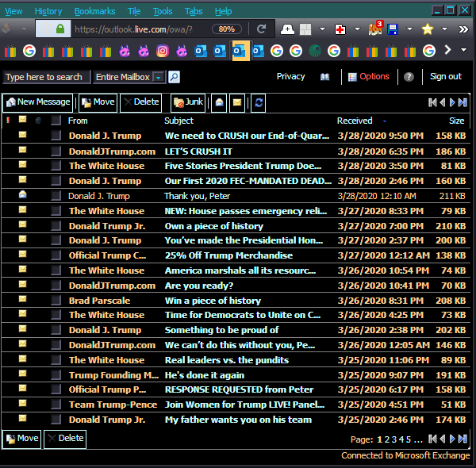This screenshot has height=468, width=476.
Task: Open the Tile menu
Action: click(x=134, y=11)
